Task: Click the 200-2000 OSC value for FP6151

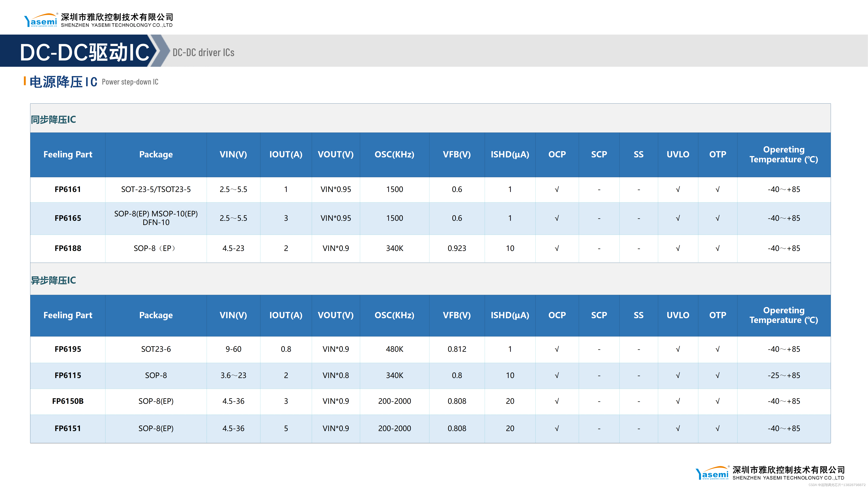Action: 394,428
